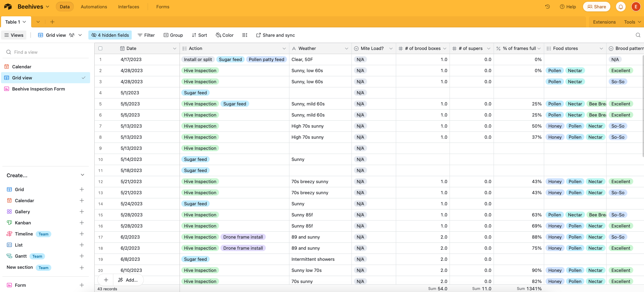Click the Airtable home logo
The image size is (644, 292).
[8, 7]
